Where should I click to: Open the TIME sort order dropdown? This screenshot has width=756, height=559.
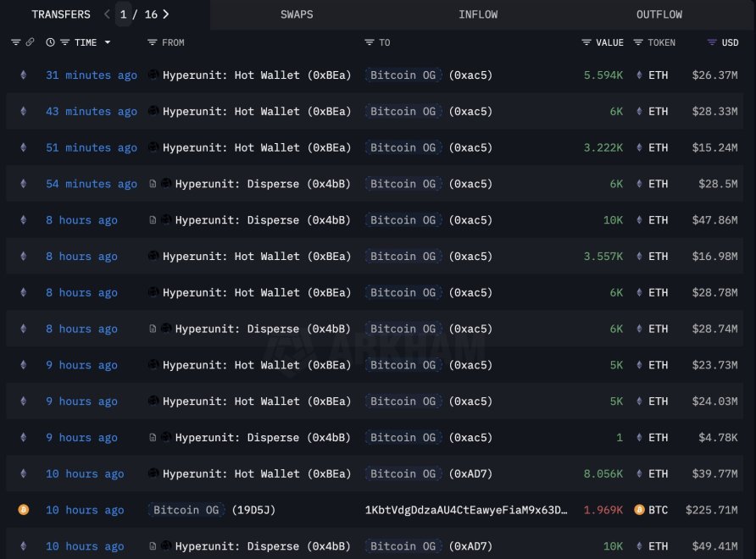click(x=107, y=42)
